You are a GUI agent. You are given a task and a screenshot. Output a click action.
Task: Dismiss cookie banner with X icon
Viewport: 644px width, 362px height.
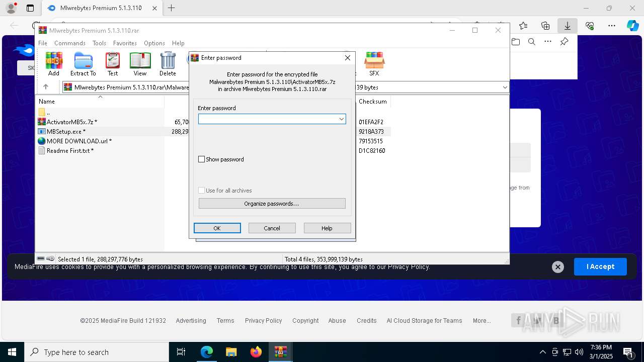pyautogui.click(x=557, y=267)
